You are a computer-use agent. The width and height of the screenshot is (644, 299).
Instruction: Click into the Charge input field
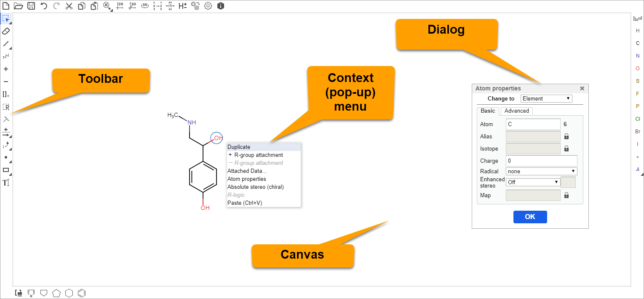click(541, 161)
